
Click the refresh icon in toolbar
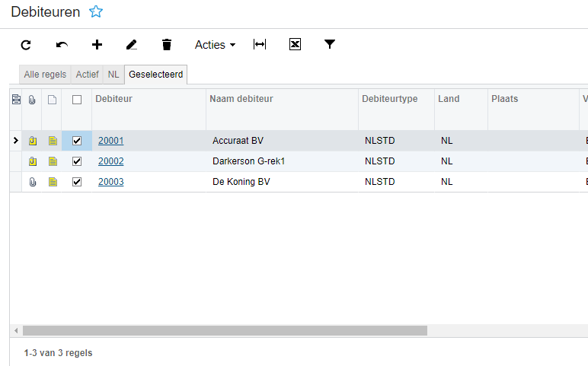26,45
